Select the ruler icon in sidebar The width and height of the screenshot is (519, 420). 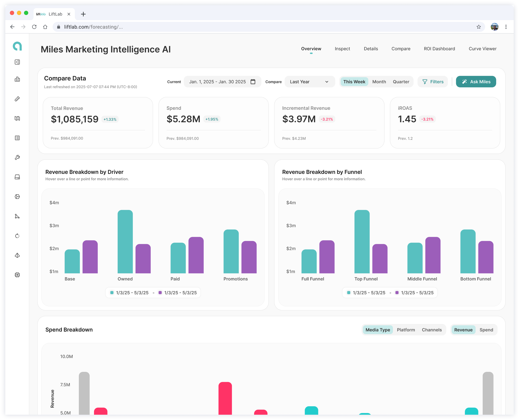click(17, 99)
